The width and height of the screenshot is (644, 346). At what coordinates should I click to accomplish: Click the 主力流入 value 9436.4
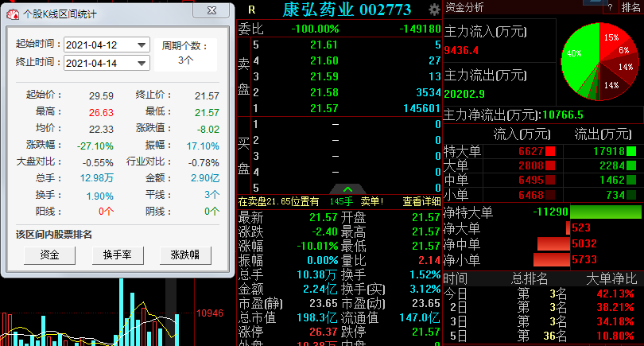(461, 51)
